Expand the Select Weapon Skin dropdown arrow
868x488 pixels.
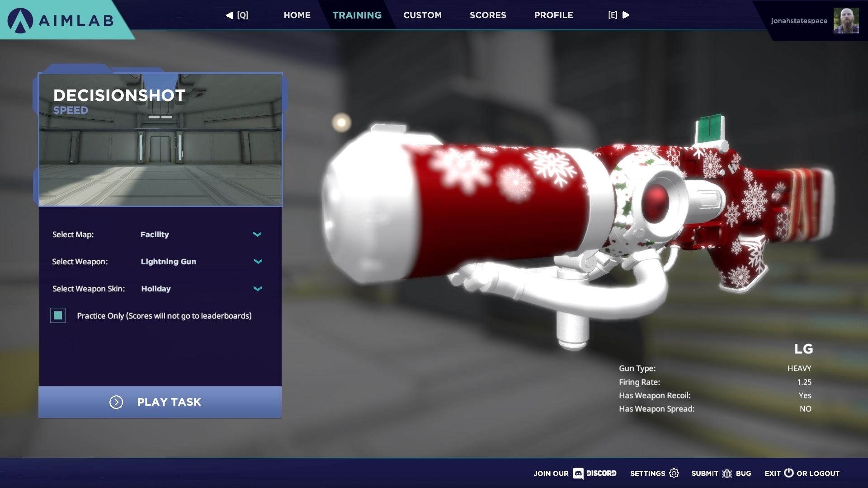coord(258,288)
